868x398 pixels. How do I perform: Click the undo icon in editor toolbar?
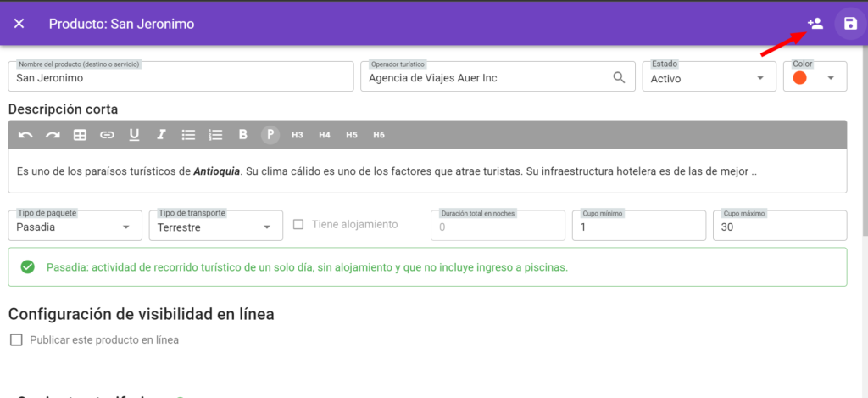(x=25, y=135)
